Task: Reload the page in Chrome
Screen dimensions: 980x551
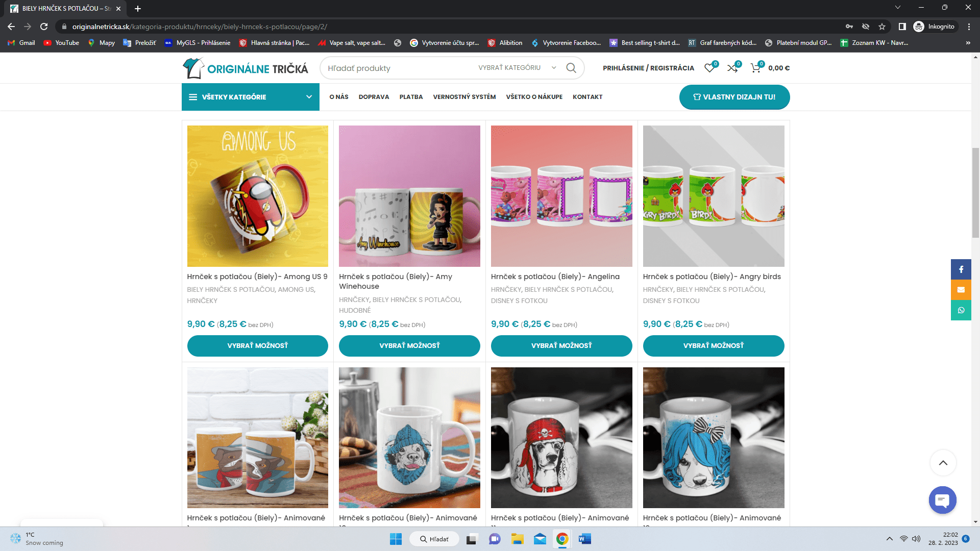Action: click(x=44, y=27)
